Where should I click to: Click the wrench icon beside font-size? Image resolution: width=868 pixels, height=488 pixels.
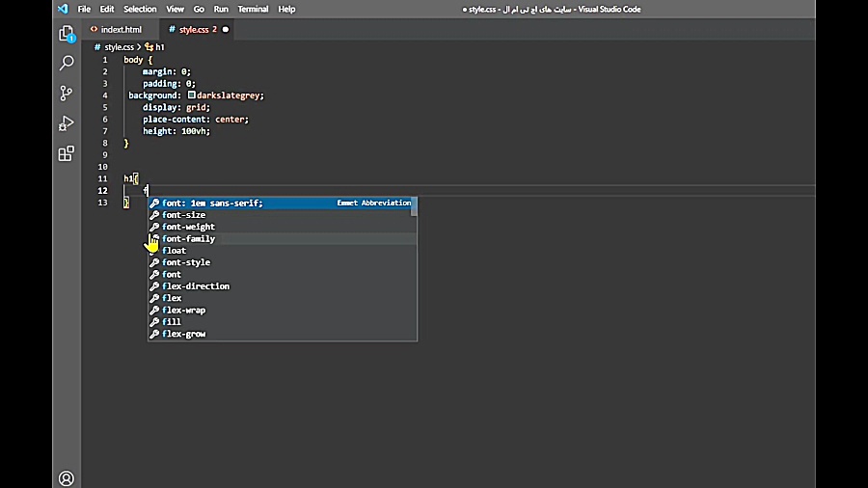point(154,215)
